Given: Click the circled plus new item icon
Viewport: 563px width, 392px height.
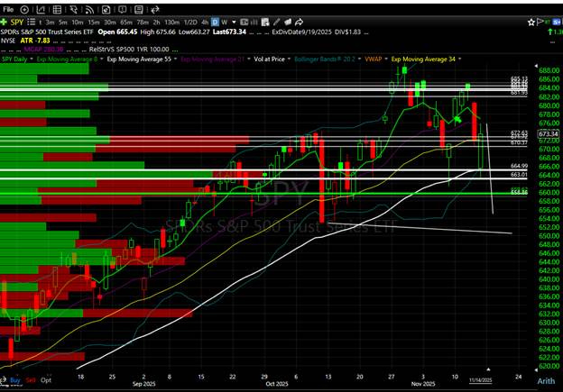Looking at the screenshot, I should 24,10.
